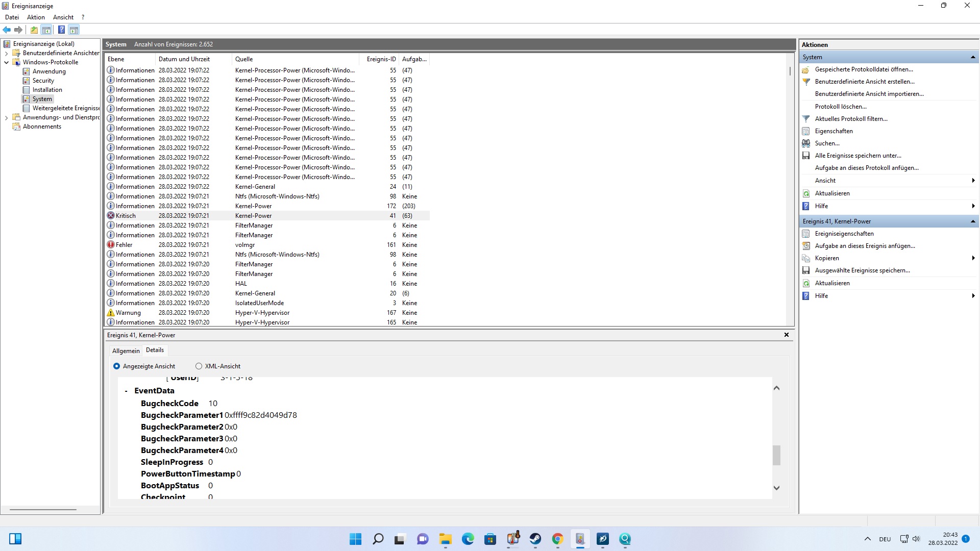The height and width of the screenshot is (551, 980).
Task: Click Protokoll löschen... action link
Action: click(x=840, y=107)
